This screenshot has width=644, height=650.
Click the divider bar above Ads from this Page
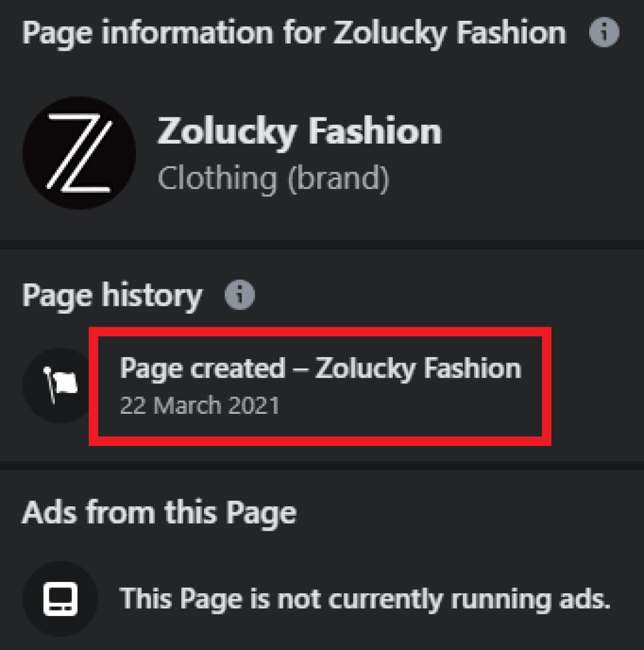pos(322,465)
